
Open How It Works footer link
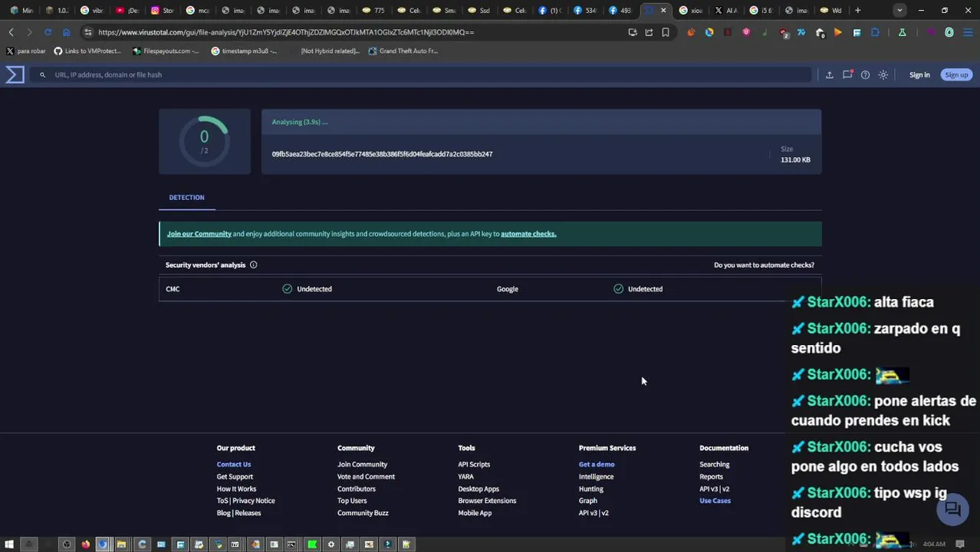coord(236,489)
